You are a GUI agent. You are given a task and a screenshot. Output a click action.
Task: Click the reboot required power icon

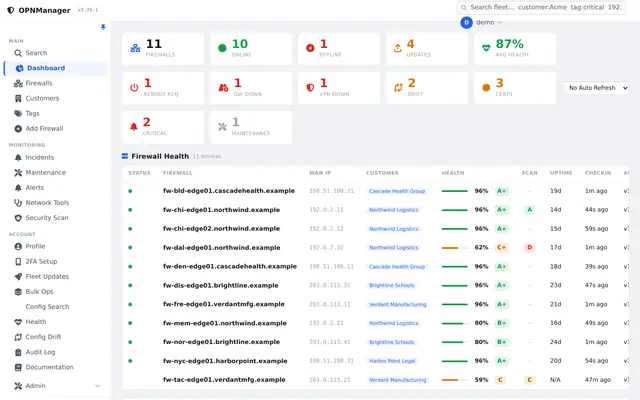(134, 87)
